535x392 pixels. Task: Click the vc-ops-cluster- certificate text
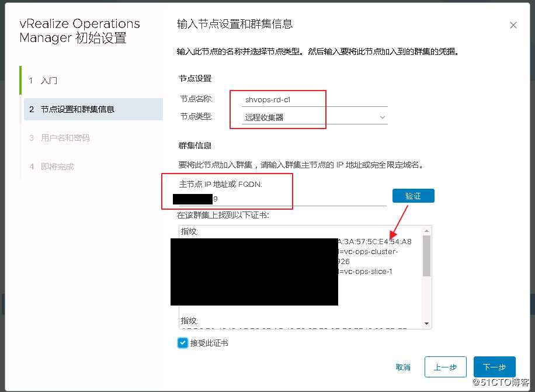[368, 252]
